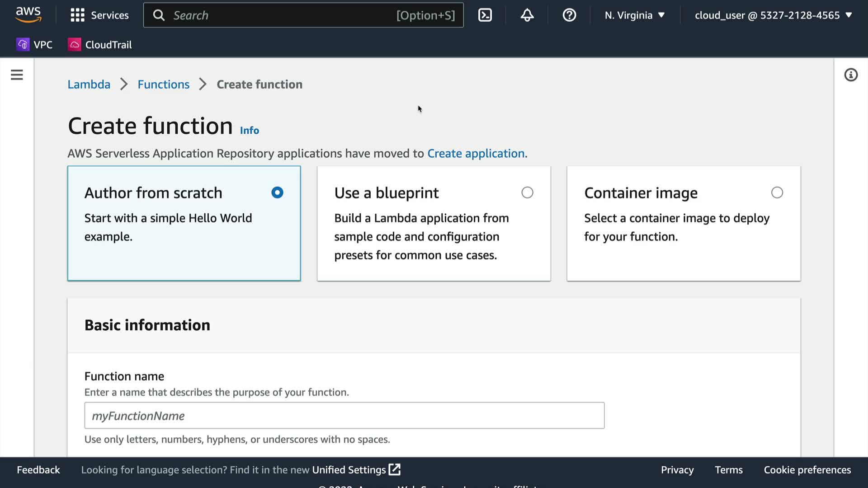Click into the Function name input field
Image resolution: width=868 pixels, height=488 pixels.
tap(344, 416)
